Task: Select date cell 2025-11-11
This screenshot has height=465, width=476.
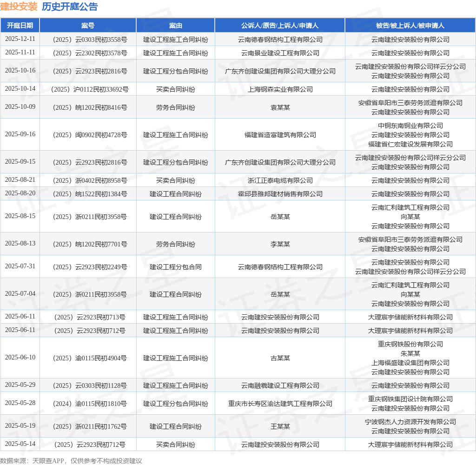Action: click(x=20, y=53)
